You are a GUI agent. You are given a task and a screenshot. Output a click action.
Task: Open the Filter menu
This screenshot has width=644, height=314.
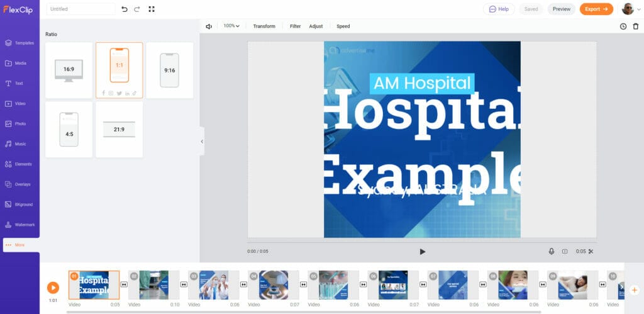click(x=296, y=26)
